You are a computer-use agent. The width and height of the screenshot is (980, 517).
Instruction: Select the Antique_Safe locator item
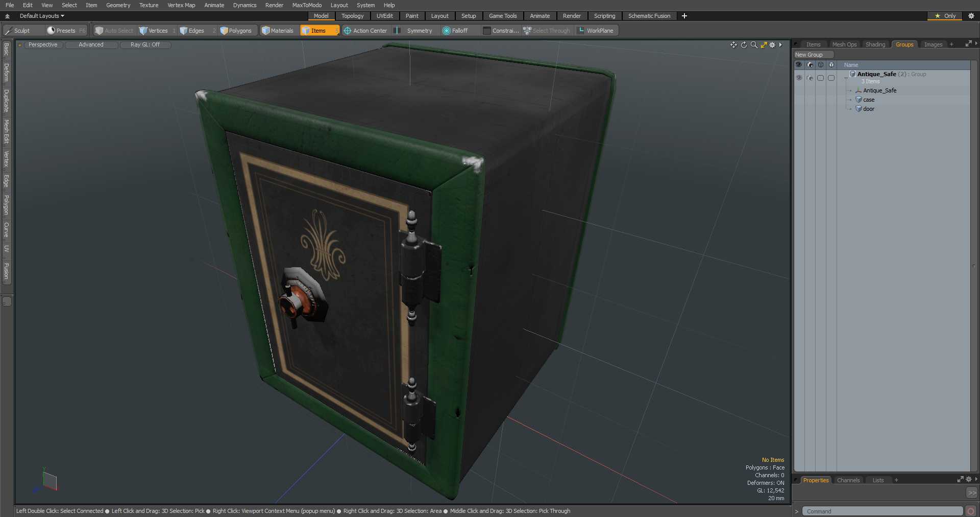tap(879, 90)
